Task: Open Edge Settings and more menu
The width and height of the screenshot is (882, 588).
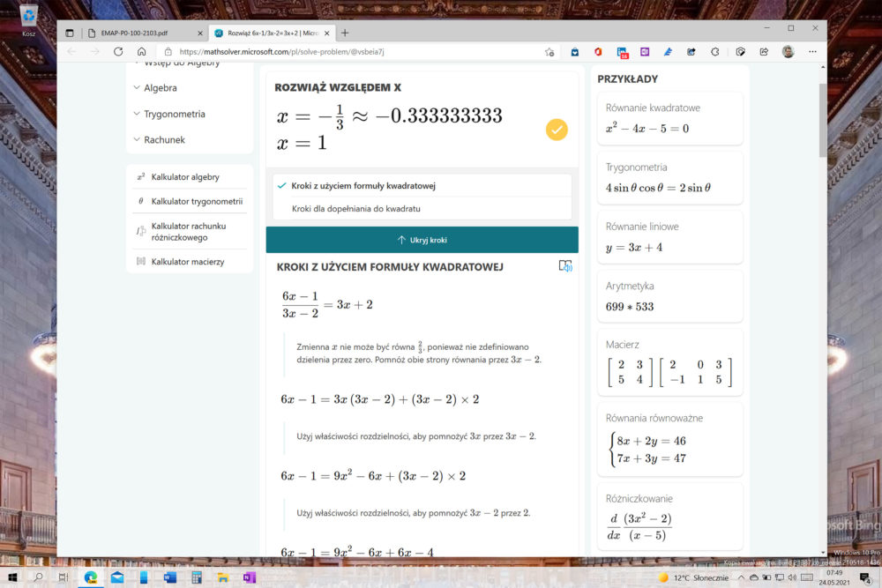Action: pyautogui.click(x=812, y=52)
